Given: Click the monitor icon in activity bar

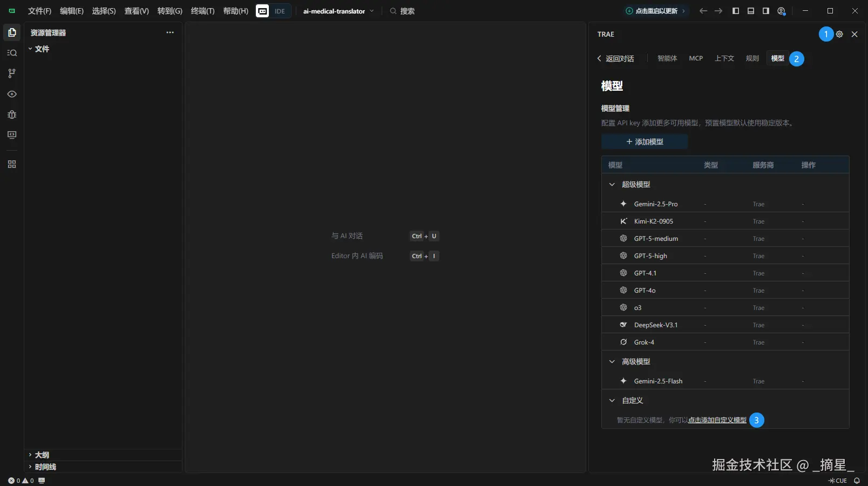Looking at the screenshot, I should coord(12,135).
